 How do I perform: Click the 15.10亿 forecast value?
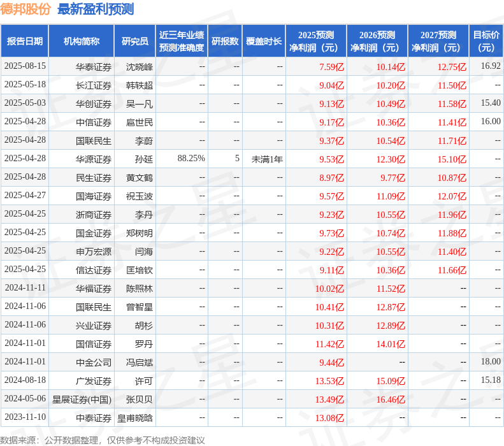452,159
